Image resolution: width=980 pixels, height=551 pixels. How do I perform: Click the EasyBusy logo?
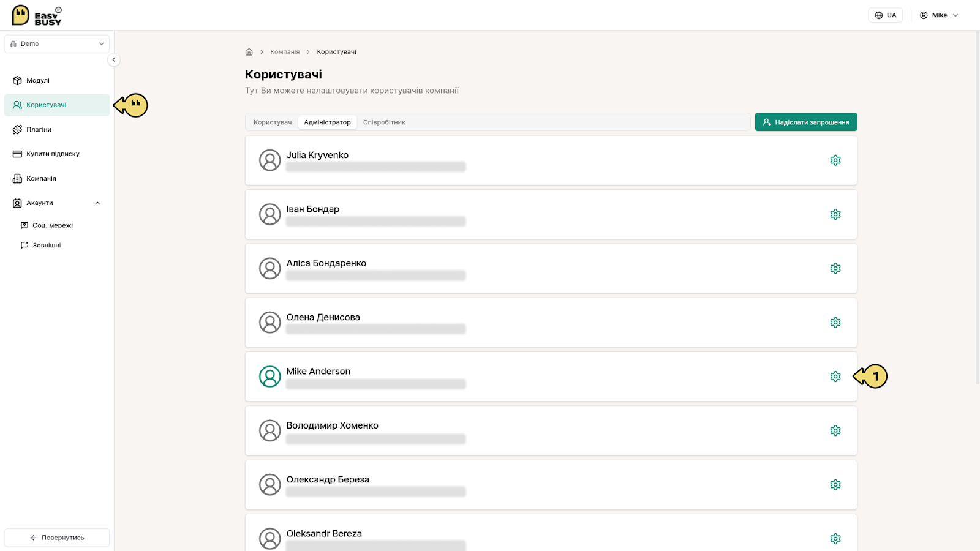click(37, 15)
